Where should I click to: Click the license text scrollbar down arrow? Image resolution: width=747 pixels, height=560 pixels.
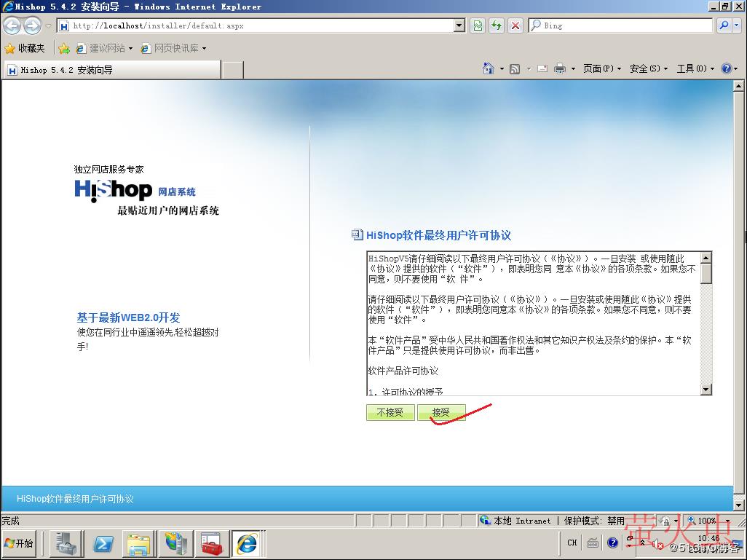(705, 390)
